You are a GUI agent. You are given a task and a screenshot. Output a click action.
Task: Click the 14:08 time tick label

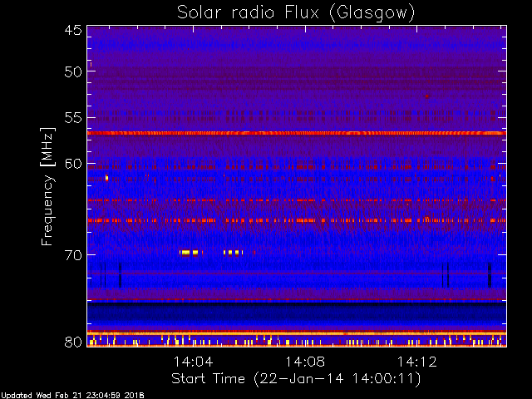[305, 362]
